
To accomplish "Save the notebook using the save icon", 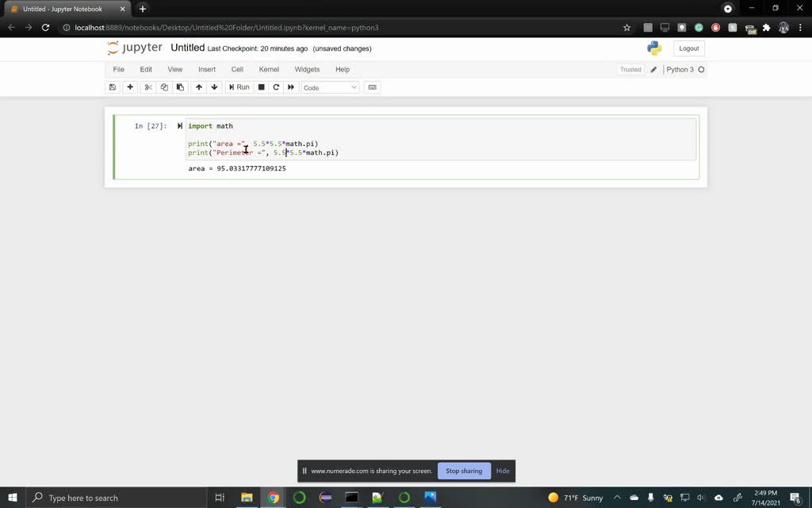I will (x=112, y=87).
